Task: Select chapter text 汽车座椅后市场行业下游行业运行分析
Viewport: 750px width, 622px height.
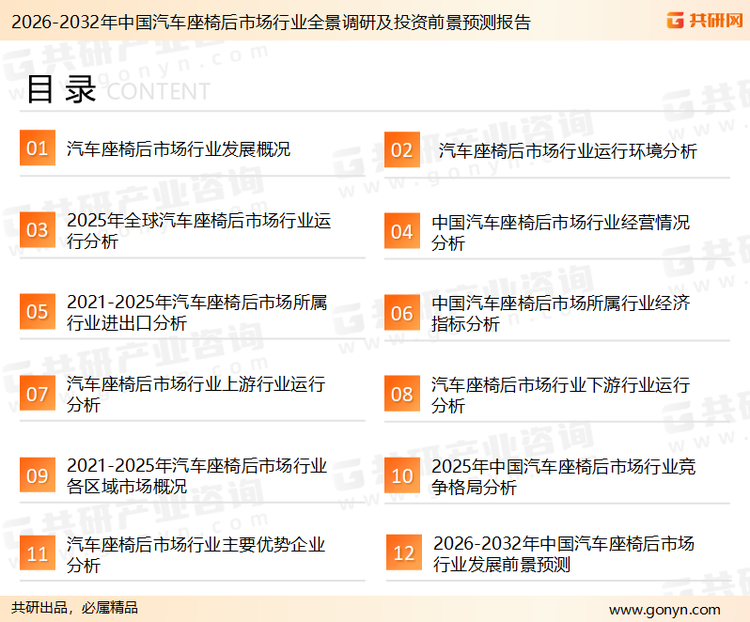Action: pyautogui.click(x=561, y=395)
